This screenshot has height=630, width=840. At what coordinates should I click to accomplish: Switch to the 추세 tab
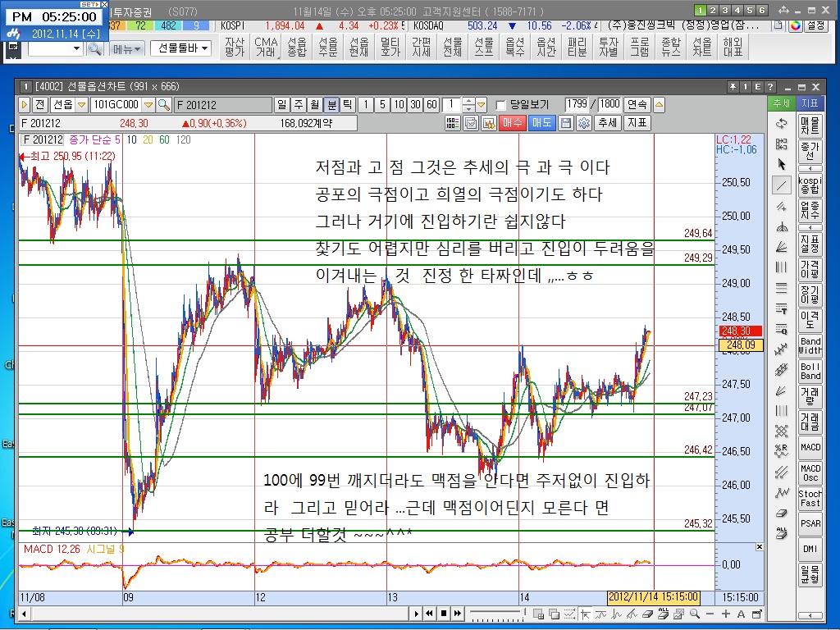click(x=781, y=103)
